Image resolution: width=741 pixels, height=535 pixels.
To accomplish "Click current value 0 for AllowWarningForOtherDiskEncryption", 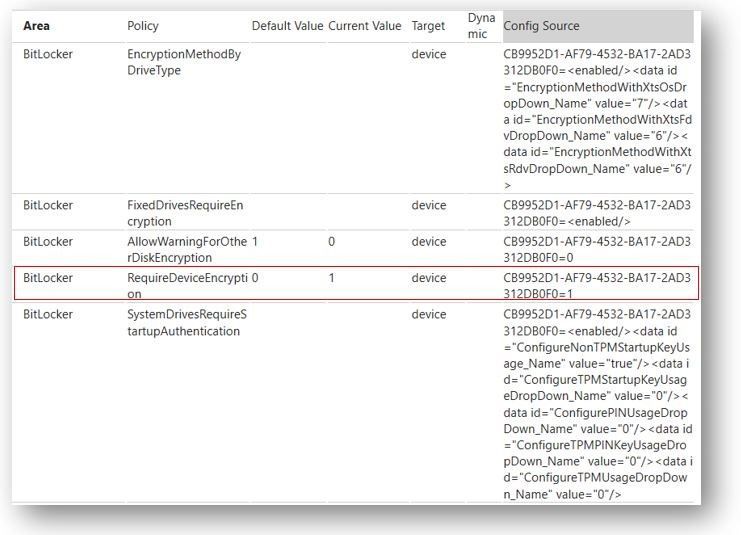I will (x=331, y=242).
